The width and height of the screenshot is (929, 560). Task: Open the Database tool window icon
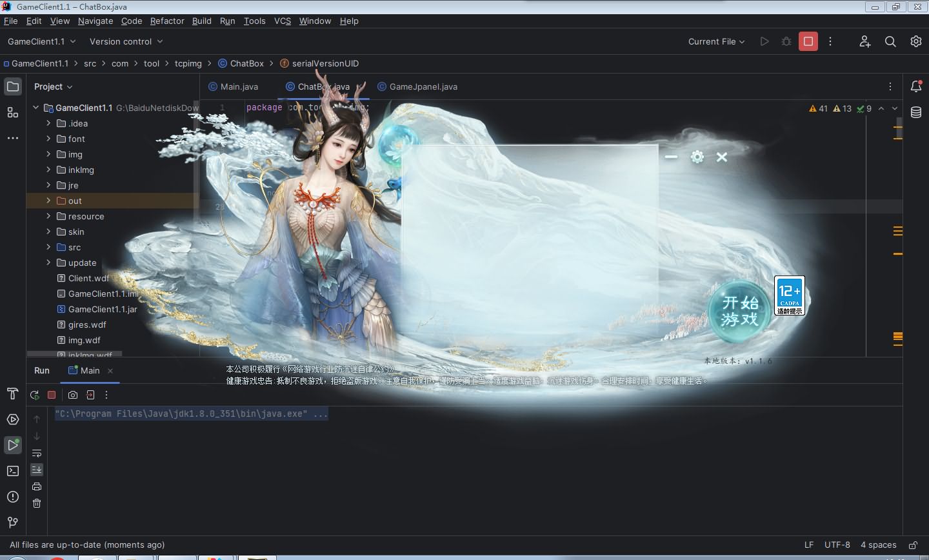[x=915, y=112]
